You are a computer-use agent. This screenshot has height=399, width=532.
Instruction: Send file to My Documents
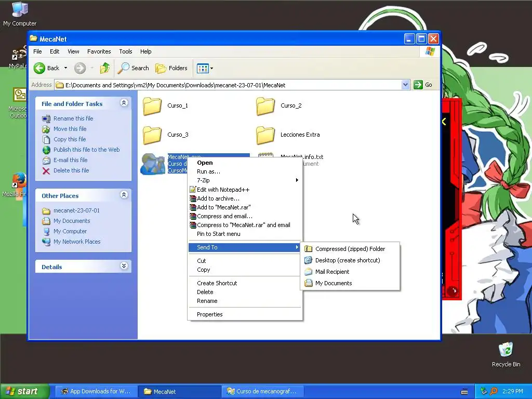click(350, 283)
